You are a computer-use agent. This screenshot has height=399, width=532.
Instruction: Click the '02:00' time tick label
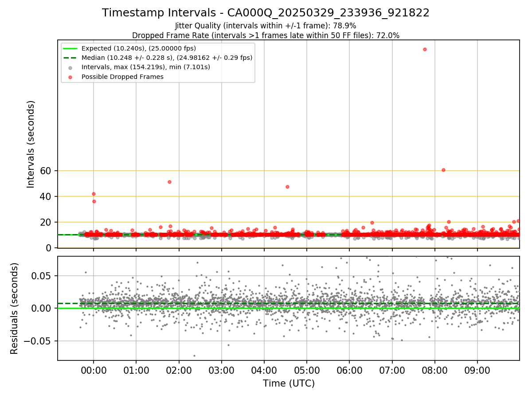point(179,370)
